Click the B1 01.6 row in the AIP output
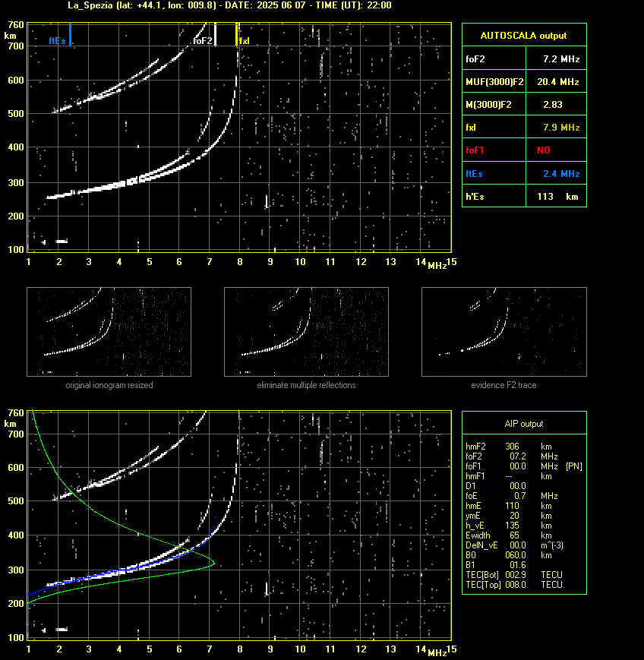The height and width of the screenshot is (660, 644). pos(496,565)
